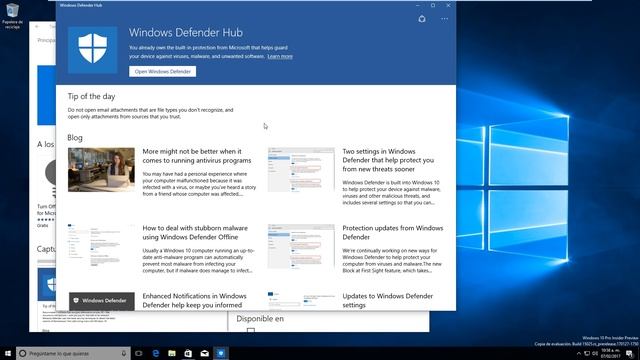Open the network icon in system tray
Image resolution: width=640 pixels, height=360 pixels.
[587, 353]
